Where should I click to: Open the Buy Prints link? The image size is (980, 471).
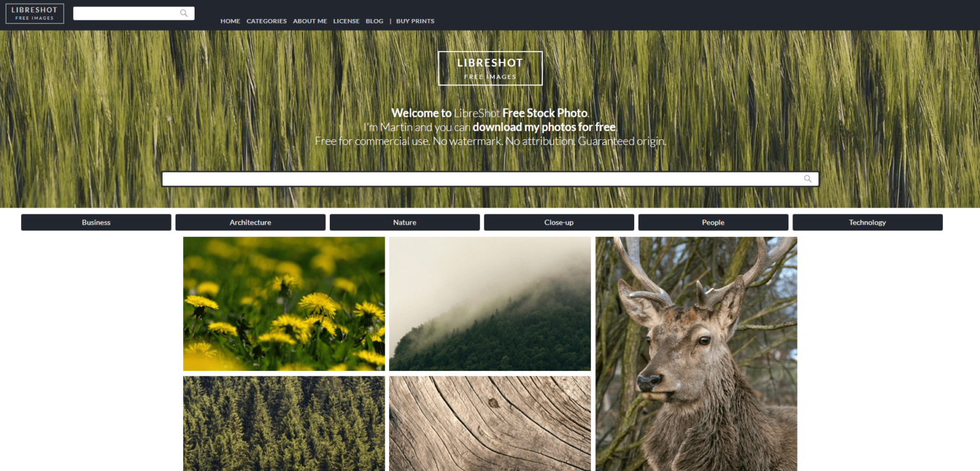pos(415,21)
